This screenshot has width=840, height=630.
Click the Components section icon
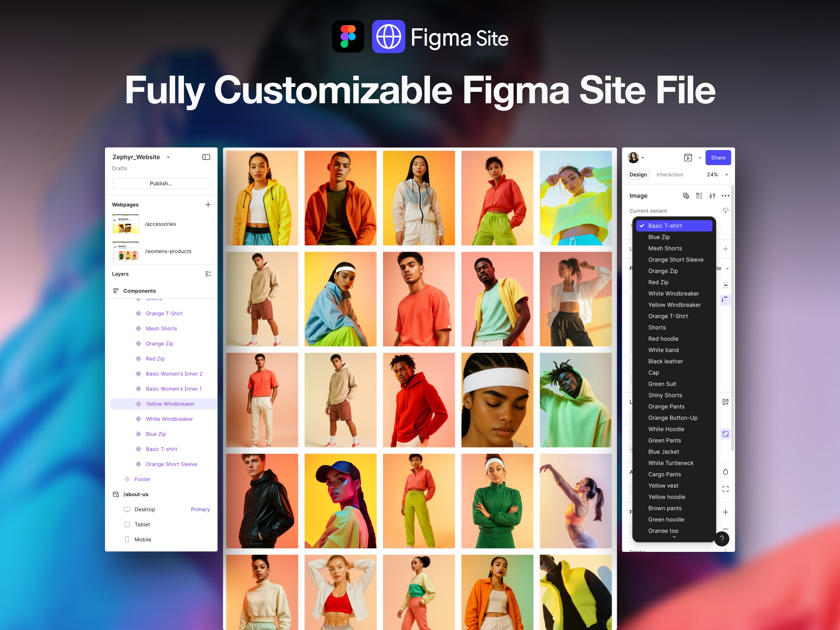[x=116, y=291]
